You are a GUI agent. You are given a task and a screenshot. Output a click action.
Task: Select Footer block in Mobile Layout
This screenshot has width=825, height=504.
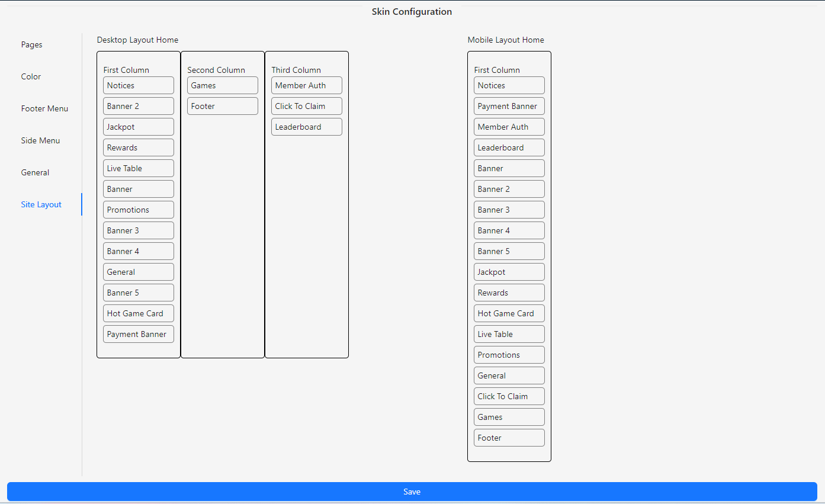(x=509, y=438)
